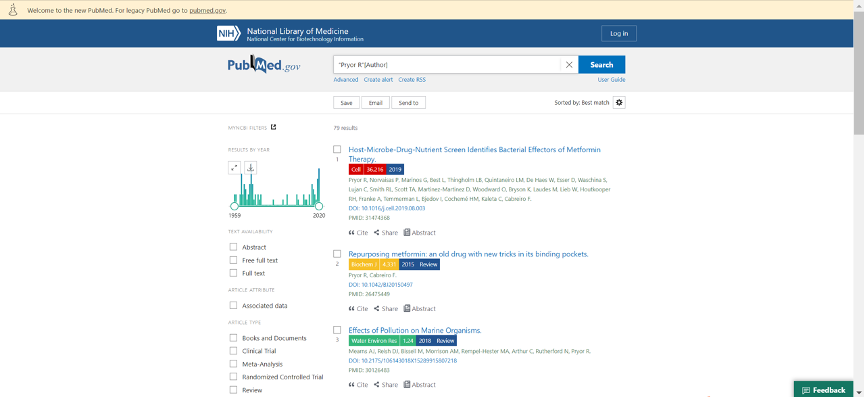Open display options gear icon
The width and height of the screenshot is (864, 397).
[619, 103]
